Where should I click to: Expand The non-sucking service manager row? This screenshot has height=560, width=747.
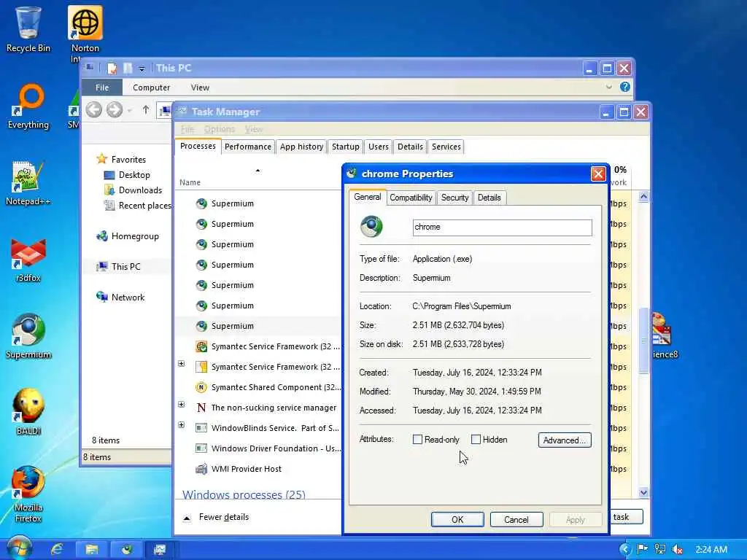click(x=182, y=405)
